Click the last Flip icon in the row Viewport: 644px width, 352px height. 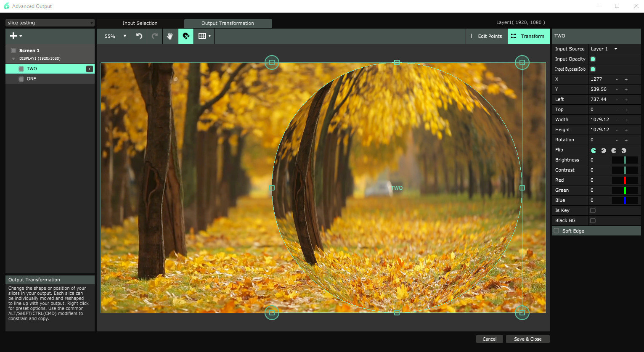tap(624, 150)
